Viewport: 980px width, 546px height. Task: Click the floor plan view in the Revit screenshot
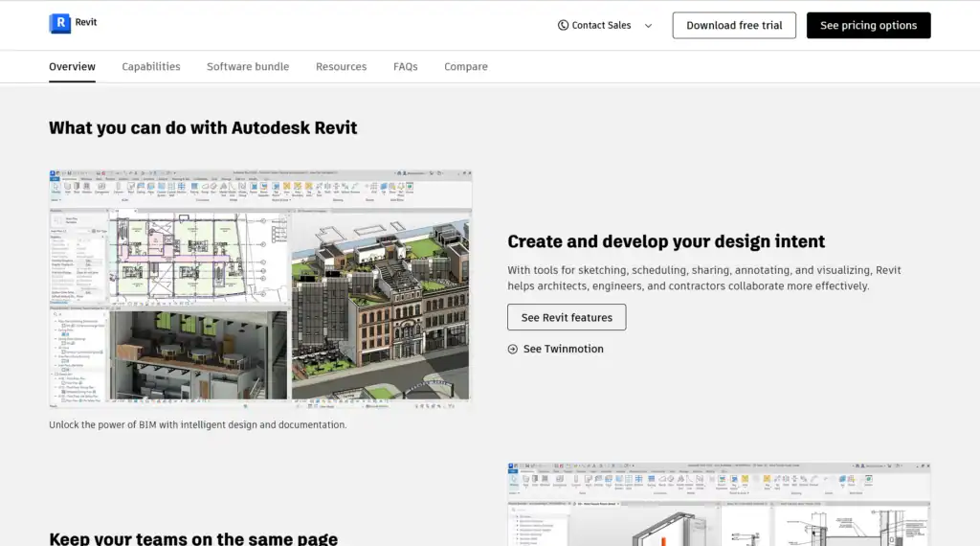point(199,258)
